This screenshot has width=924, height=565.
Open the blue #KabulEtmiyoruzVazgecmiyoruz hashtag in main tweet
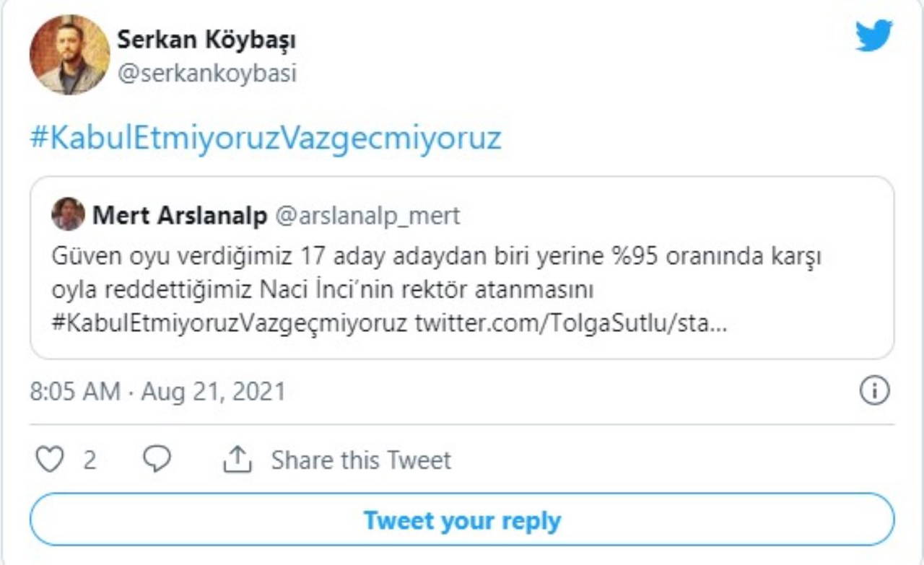click(265, 138)
